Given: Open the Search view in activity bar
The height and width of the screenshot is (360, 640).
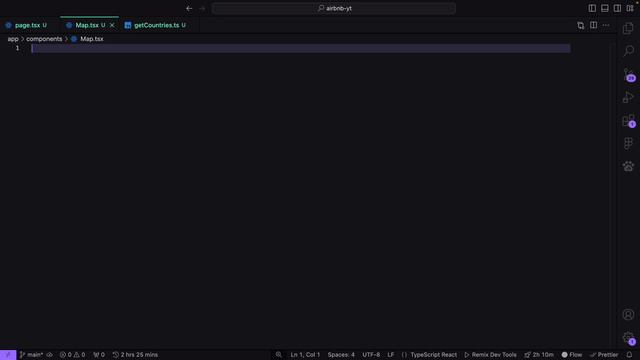Looking at the screenshot, I should tap(629, 51).
